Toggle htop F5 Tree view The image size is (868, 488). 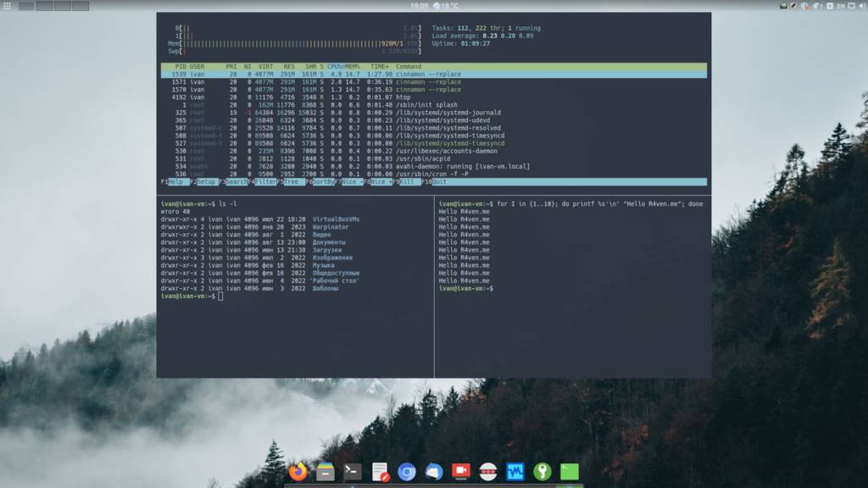tap(291, 182)
